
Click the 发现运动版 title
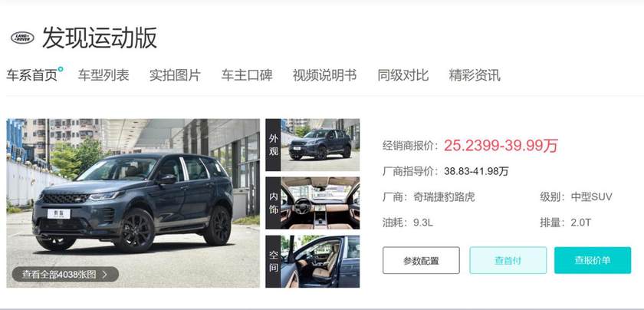coord(100,38)
